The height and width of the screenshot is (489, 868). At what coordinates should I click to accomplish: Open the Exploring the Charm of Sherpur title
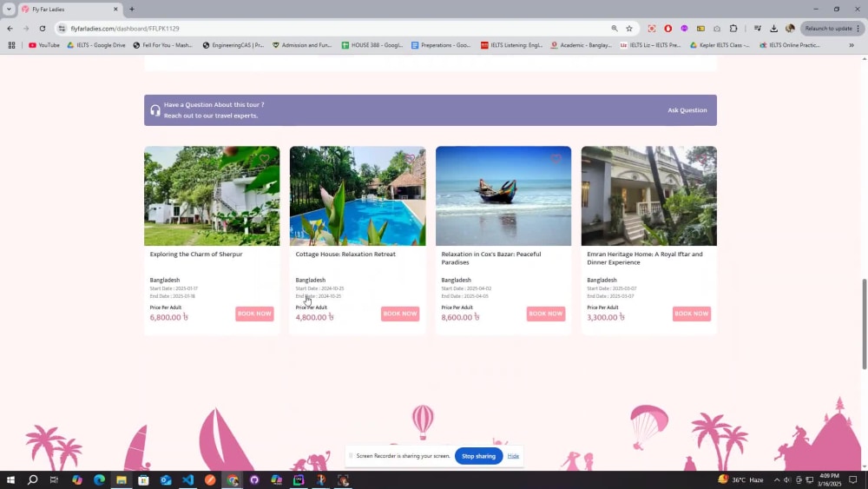tap(196, 254)
